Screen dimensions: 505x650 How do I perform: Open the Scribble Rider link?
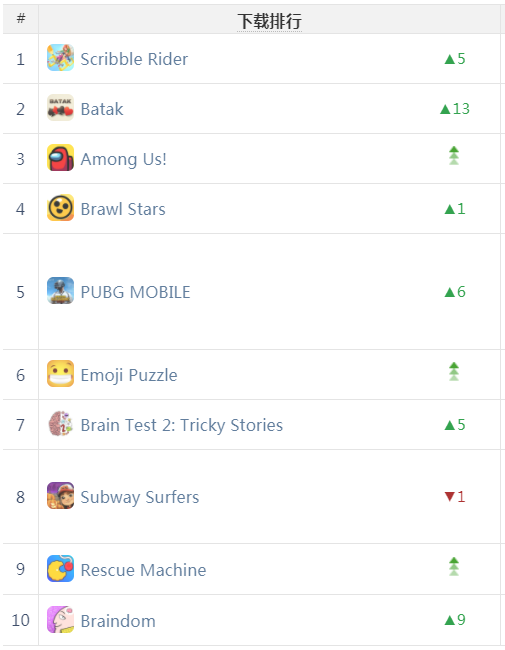click(134, 59)
